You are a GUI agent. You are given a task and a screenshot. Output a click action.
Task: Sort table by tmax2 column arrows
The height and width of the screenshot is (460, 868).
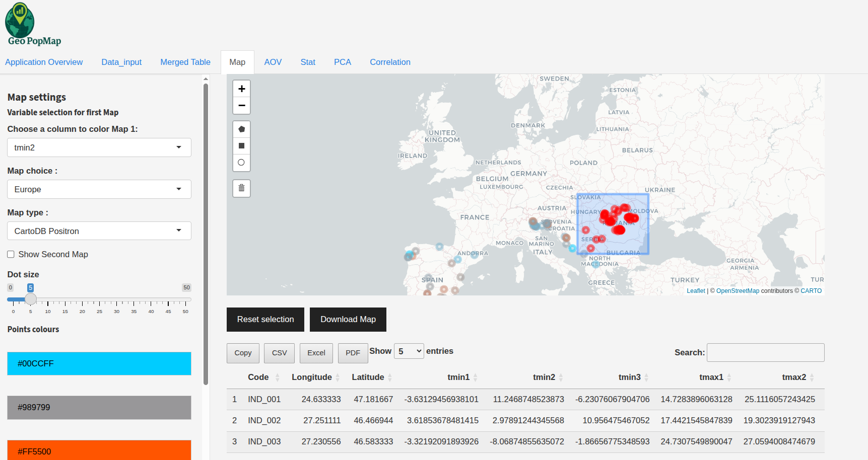[812, 377]
